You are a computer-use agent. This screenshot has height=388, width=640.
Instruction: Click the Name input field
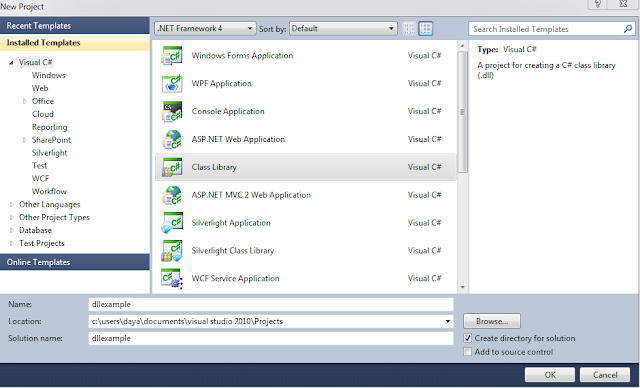tap(271, 304)
